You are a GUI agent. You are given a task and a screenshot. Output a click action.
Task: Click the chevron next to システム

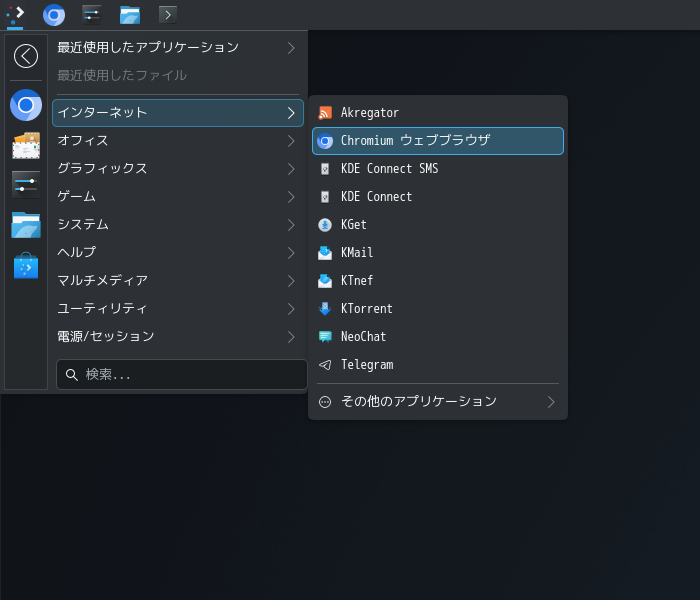click(x=291, y=225)
